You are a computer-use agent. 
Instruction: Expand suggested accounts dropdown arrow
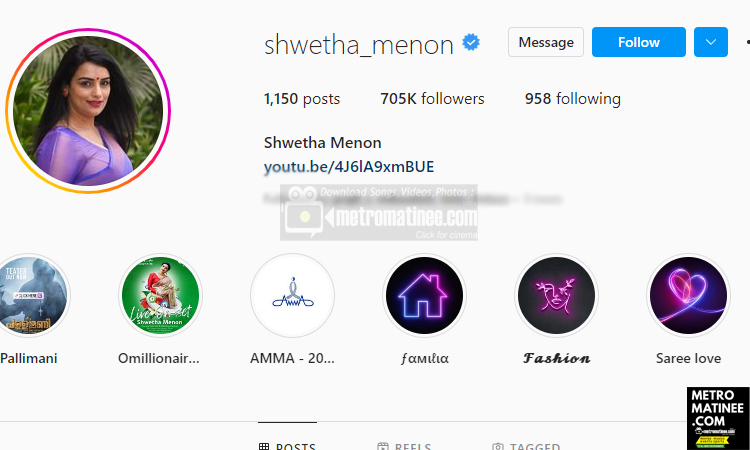(x=711, y=42)
